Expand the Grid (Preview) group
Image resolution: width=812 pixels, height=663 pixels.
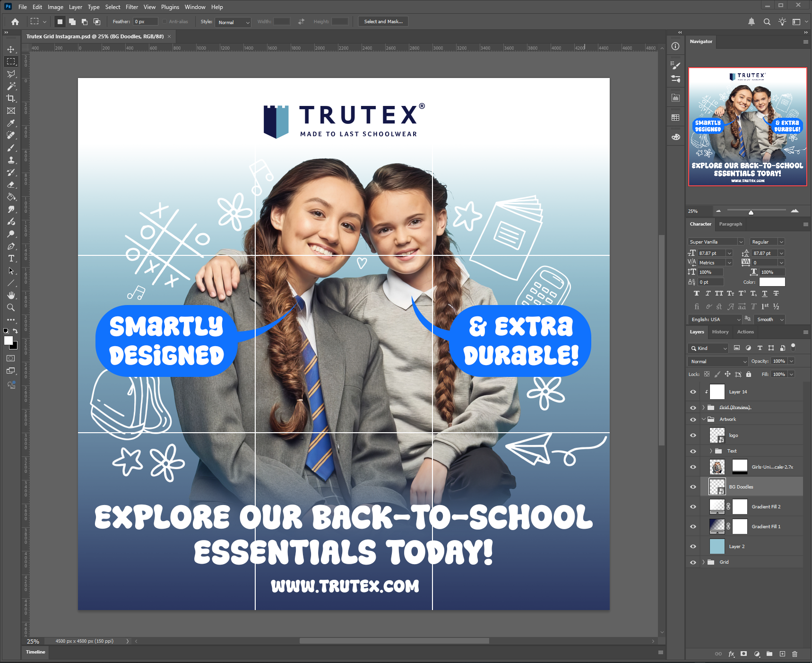(x=703, y=408)
